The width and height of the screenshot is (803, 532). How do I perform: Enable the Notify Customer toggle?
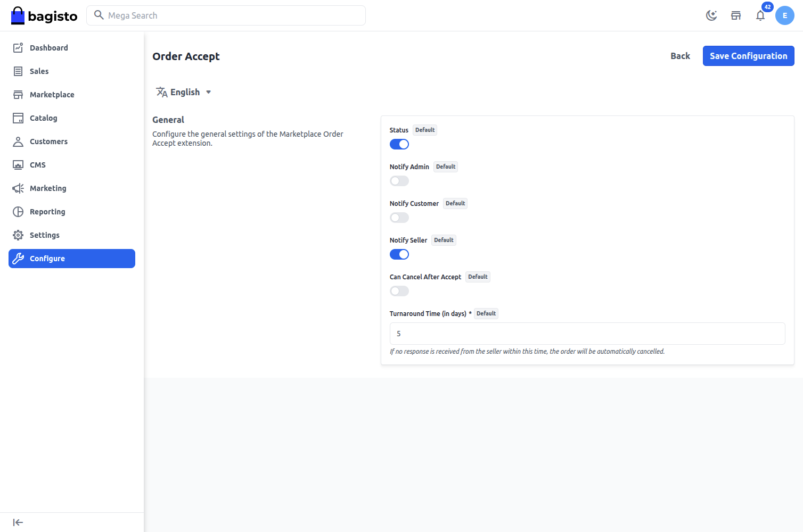point(399,218)
